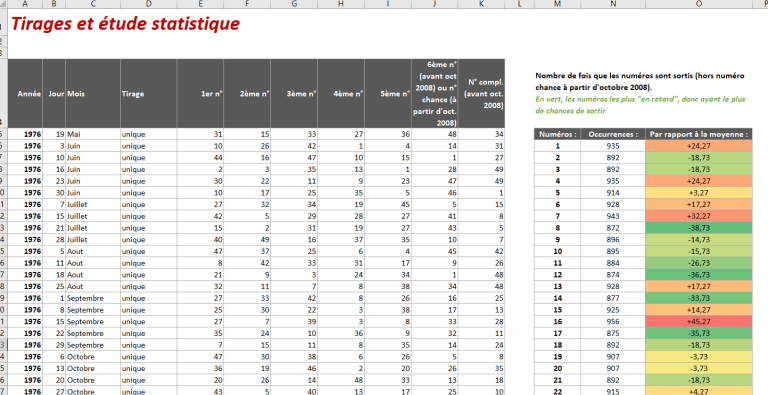Click the 'Occurrences :' header cell
Image resolution: width=768 pixels, height=395 pixels.
click(x=613, y=134)
